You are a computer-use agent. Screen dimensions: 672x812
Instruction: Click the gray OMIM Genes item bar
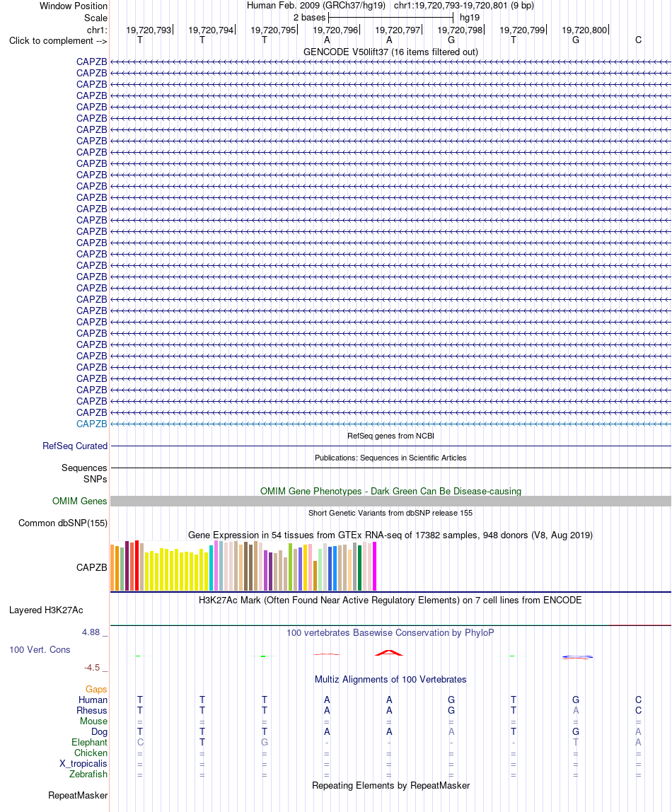(x=390, y=501)
